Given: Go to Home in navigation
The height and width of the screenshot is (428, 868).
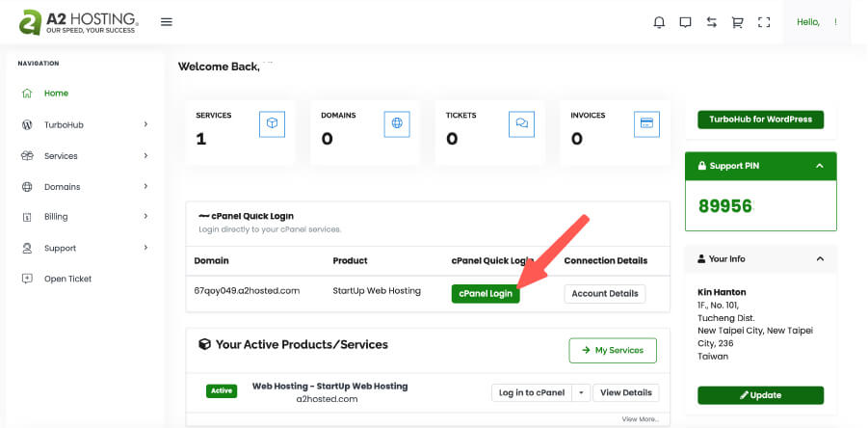Looking at the screenshot, I should coord(56,94).
